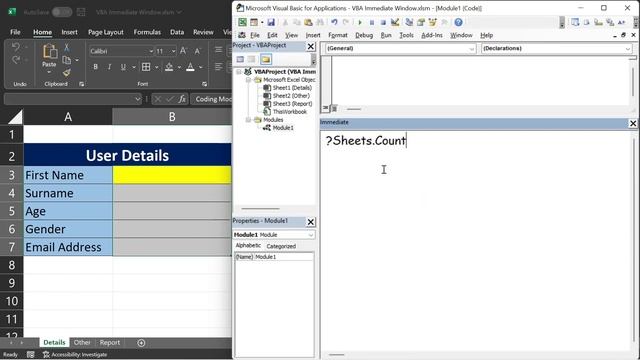Click Excel Paste clipboard icon
The width and height of the screenshot is (640, 360).
[50, 52]
